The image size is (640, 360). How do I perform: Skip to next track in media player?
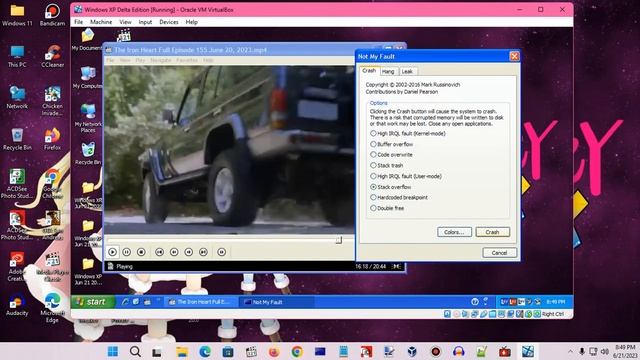pyautogui.click(x=203, y=252)
